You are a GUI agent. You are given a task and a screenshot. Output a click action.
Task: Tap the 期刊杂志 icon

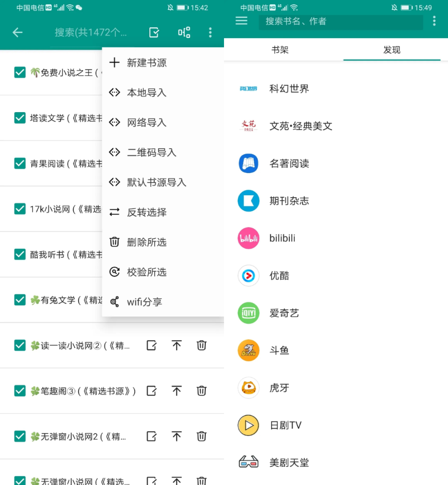click(248, 201)
